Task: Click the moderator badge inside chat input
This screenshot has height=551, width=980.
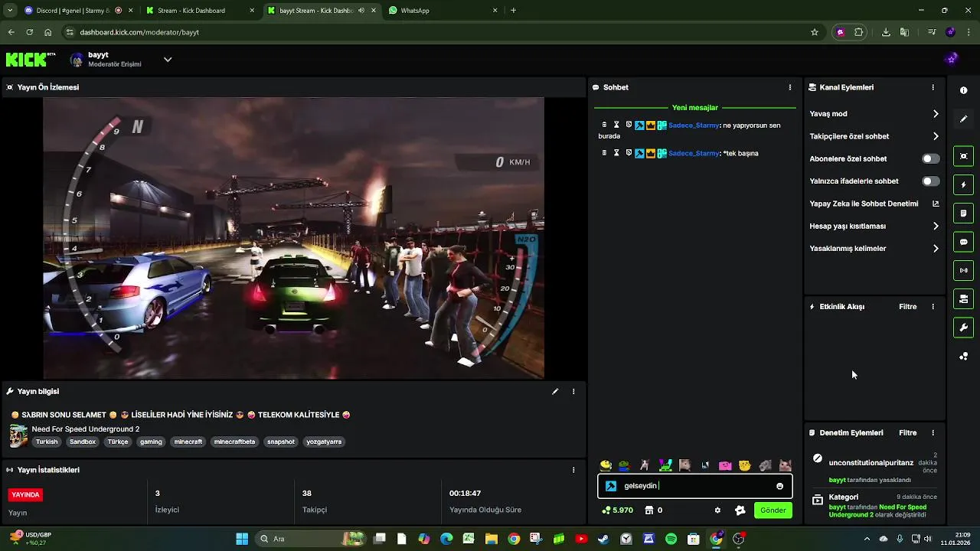Action: (610, 486)
